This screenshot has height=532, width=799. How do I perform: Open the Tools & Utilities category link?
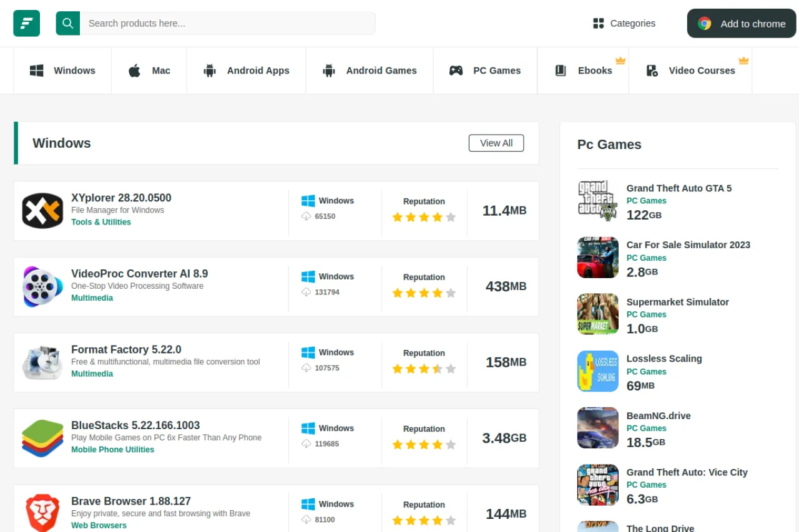pyautogui.click(x=101, y=222)
